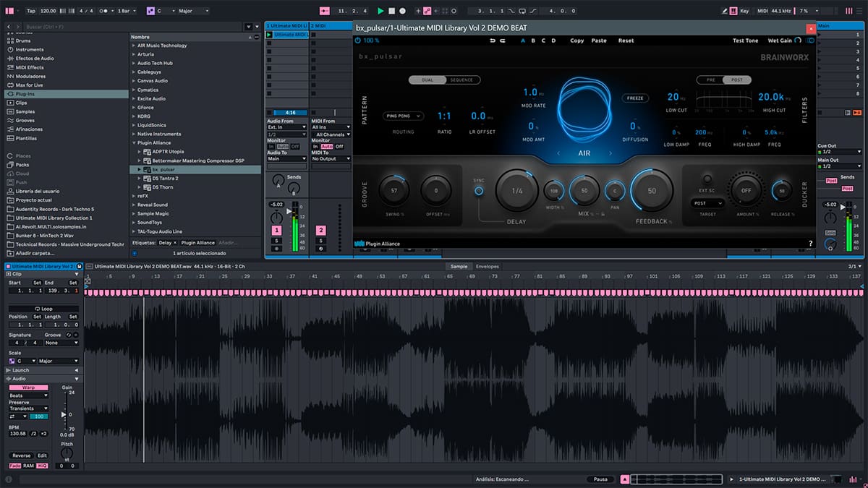Open the Clips browser category
This screenshot has height=488, width=868.
[x=21, y=103]
